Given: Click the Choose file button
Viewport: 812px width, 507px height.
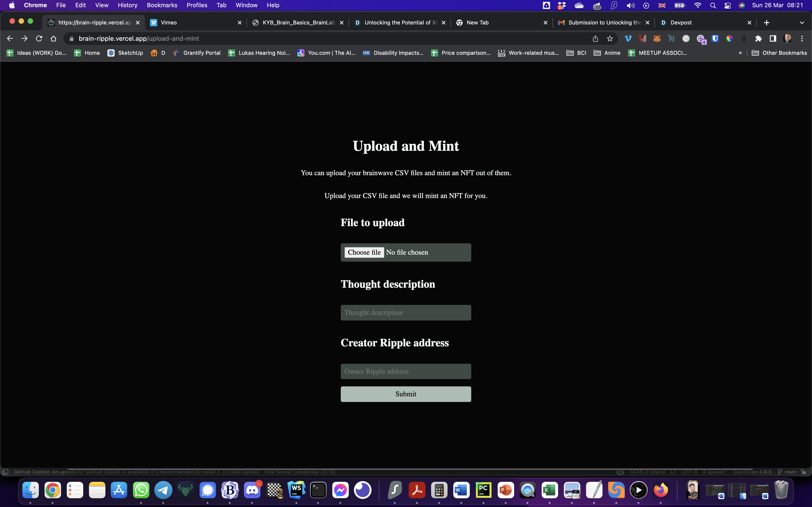Looking at the screenshot, I should [x=364, y=253].
